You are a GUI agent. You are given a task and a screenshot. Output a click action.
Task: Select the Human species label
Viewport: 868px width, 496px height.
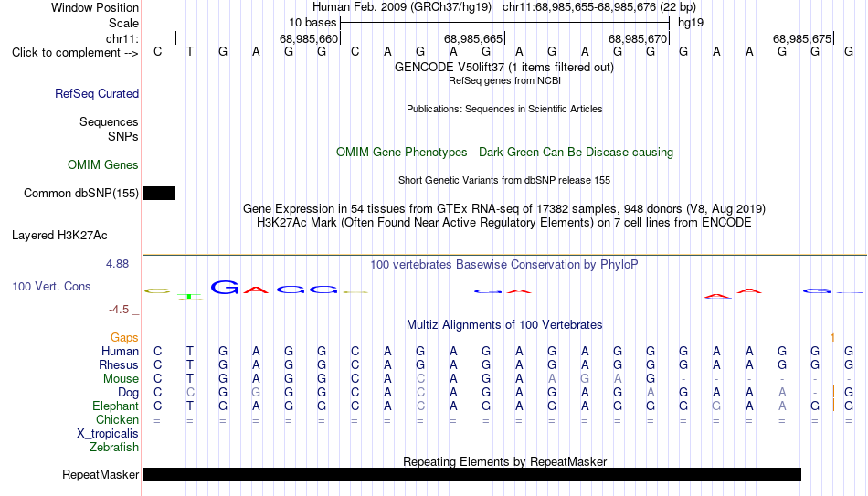[120, 352]
